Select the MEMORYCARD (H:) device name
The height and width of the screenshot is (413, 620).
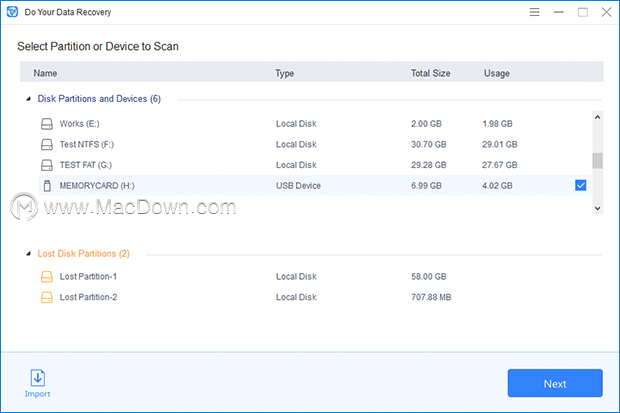coord(97,186)
